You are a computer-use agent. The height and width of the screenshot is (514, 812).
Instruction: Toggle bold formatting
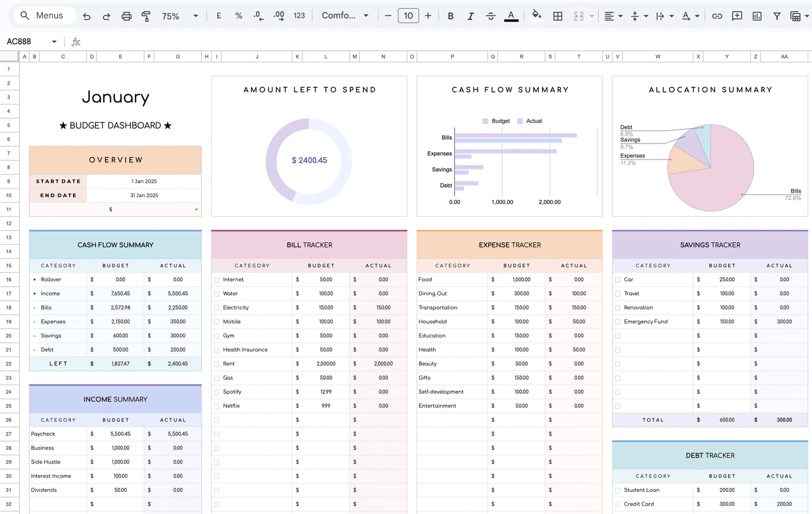[450, 16]
